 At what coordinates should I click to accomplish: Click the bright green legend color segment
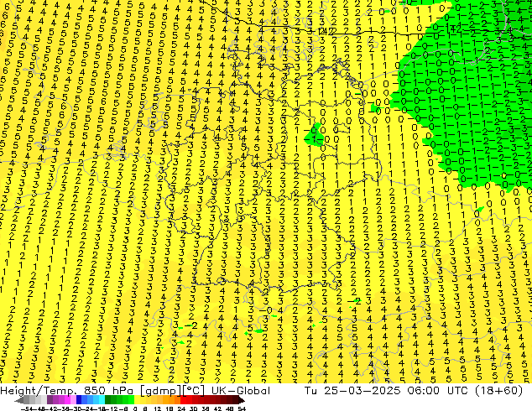click(131, 400)
